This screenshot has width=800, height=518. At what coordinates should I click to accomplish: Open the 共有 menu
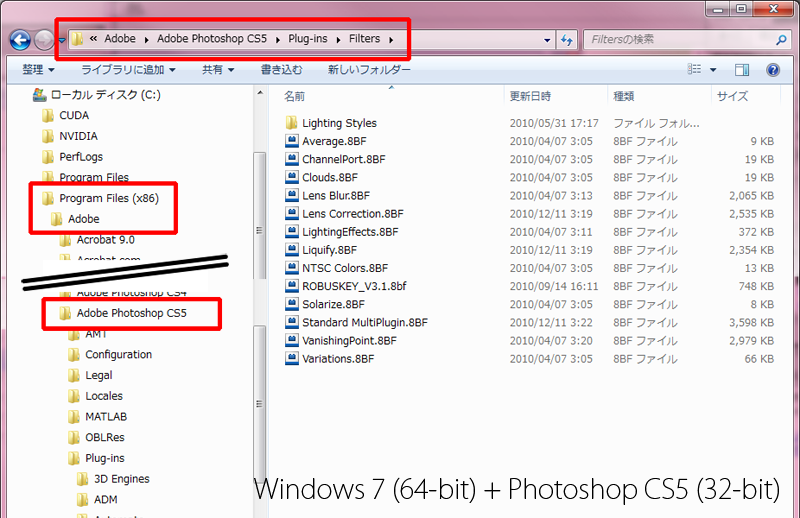tap(218, 69)
